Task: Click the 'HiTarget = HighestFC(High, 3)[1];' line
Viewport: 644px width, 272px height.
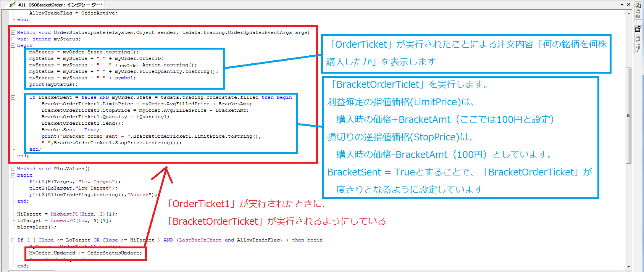Action: click(67, 214)
